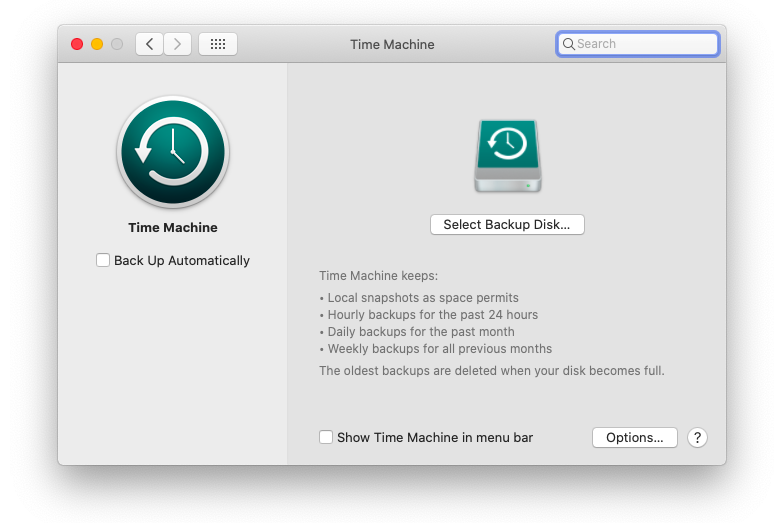Open help with the question mark button

pyautogui.click(x=697, y=438)
